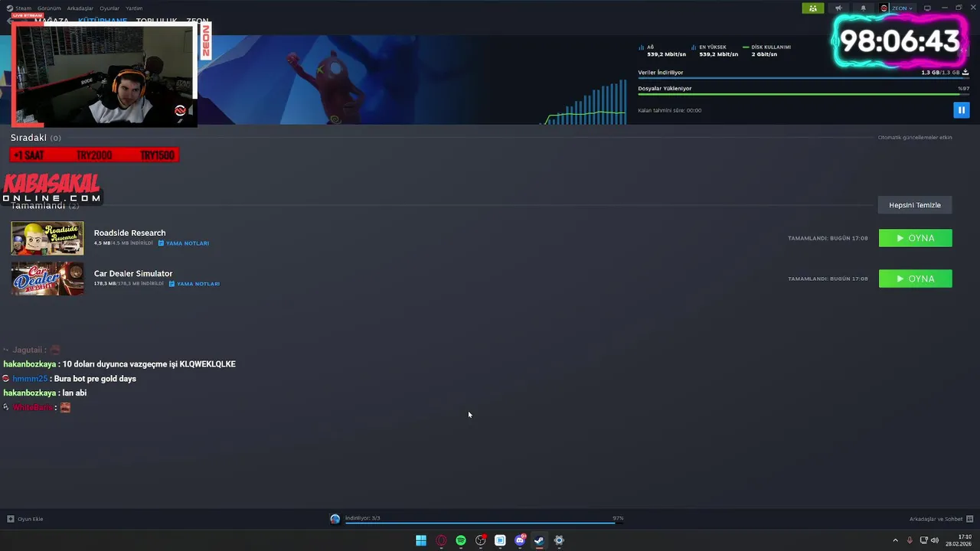Click the Oyun Ekle plus icon

[11, 519]
